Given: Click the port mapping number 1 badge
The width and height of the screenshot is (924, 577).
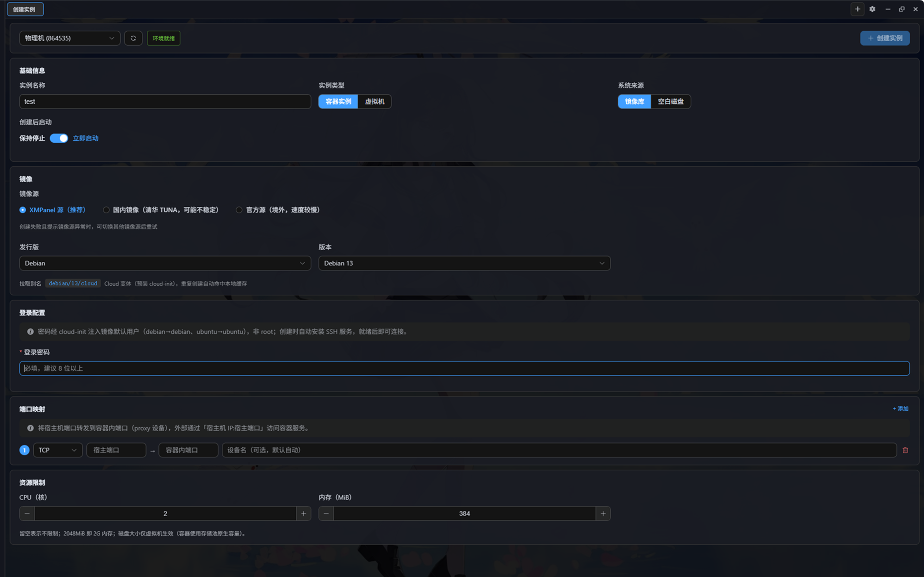Looking at the screenshot, I should tap(24, 450).
